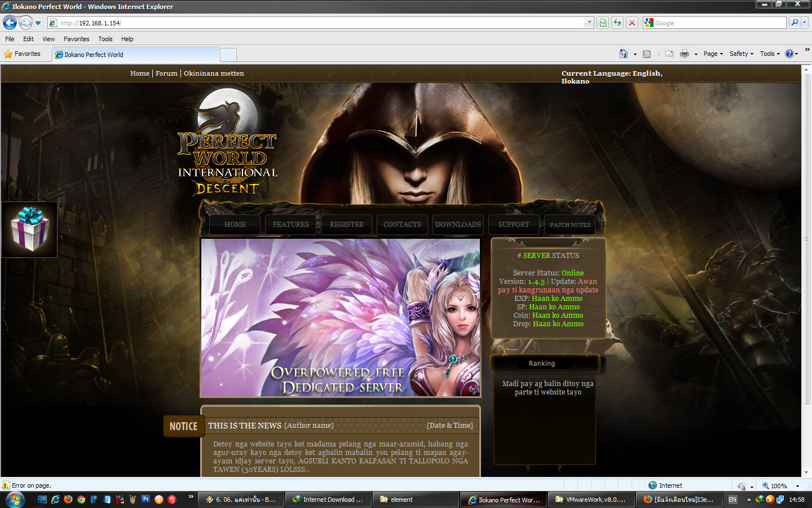Open the Safety dropdown menu
Viewport: 812px width, 508px height.
(742, 54)
